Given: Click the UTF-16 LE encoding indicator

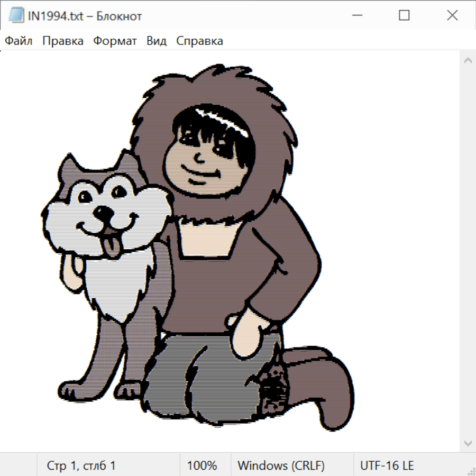Looking at the screenshot, I should pos(387,465).
